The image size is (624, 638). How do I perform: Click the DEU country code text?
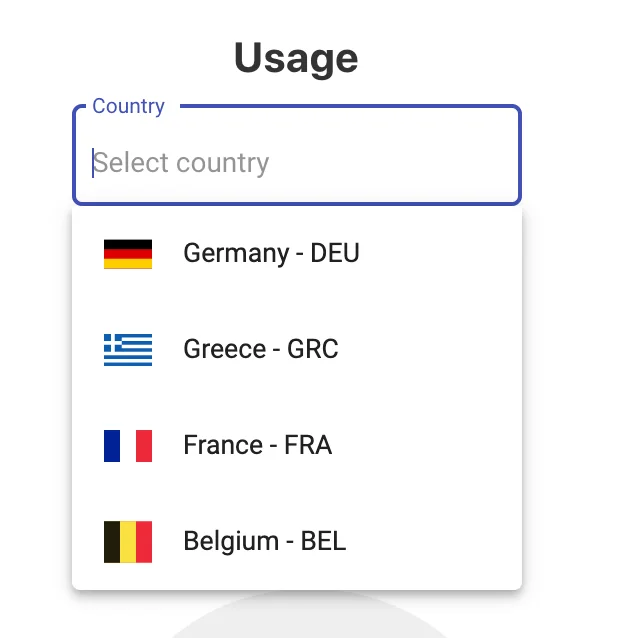[x=335, y=253]
